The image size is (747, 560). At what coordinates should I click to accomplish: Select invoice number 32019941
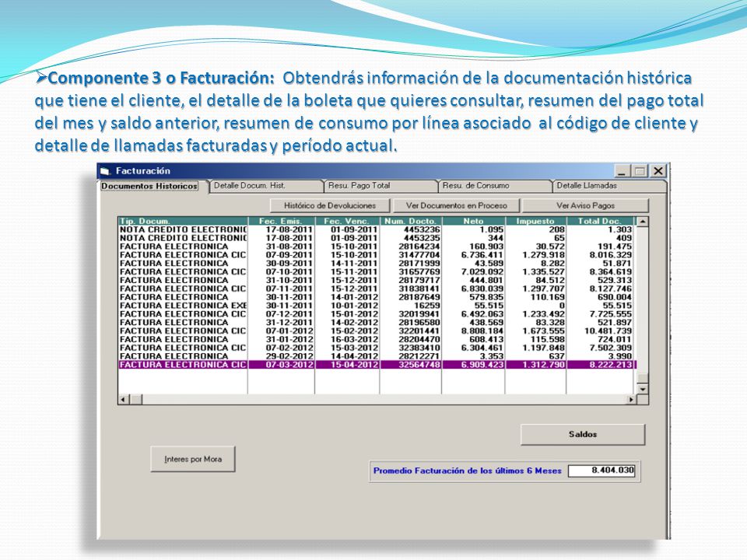[x=377, y=314]
